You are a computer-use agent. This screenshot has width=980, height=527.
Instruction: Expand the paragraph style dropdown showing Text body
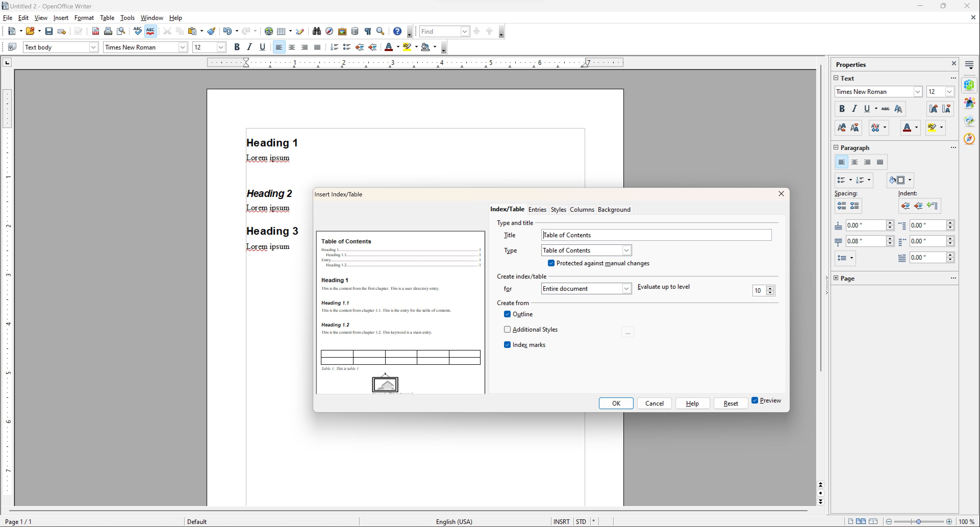pos(94,47)
